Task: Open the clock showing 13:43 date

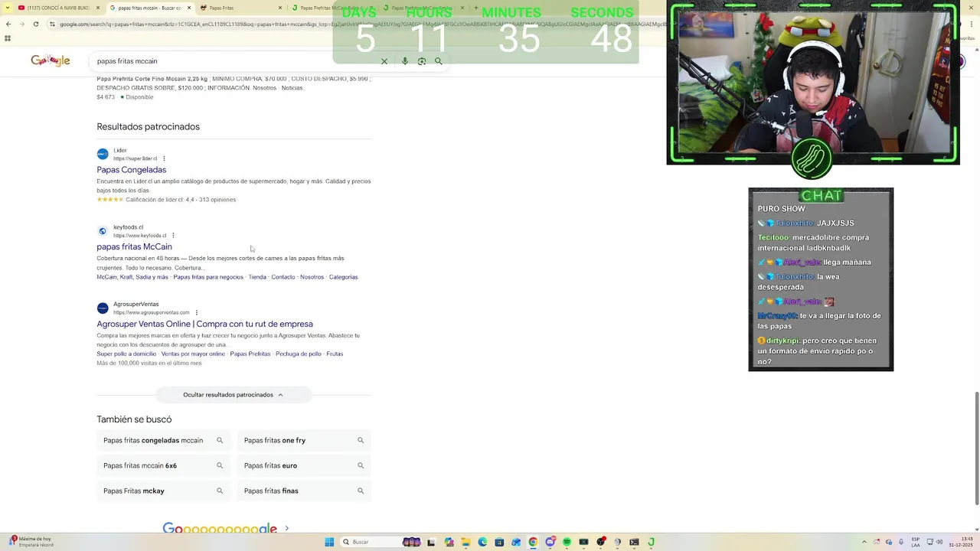Action: tap(961, 542)
